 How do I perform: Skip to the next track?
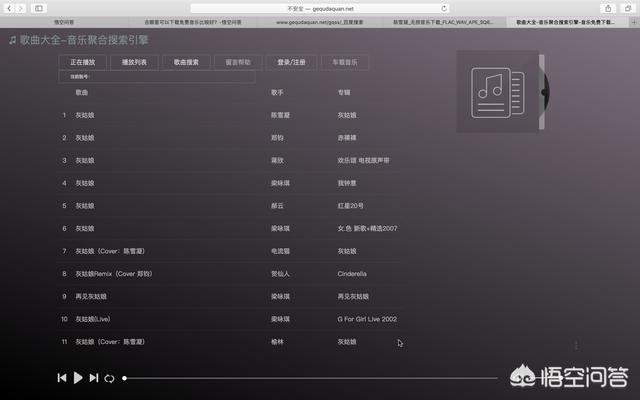point(93,378)
